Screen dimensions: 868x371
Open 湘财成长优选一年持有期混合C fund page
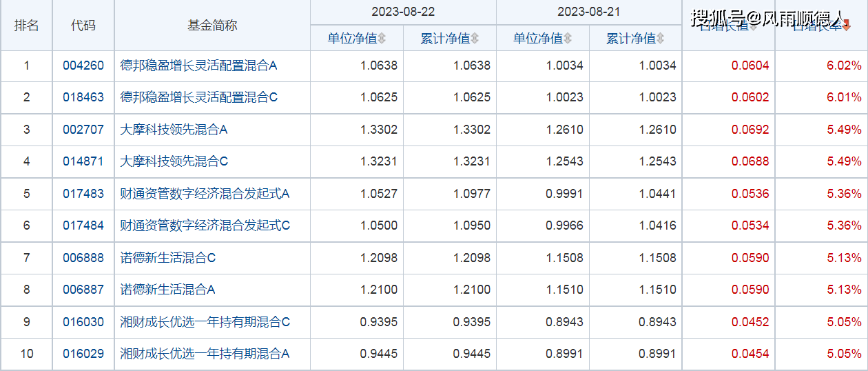click(205, 322)
